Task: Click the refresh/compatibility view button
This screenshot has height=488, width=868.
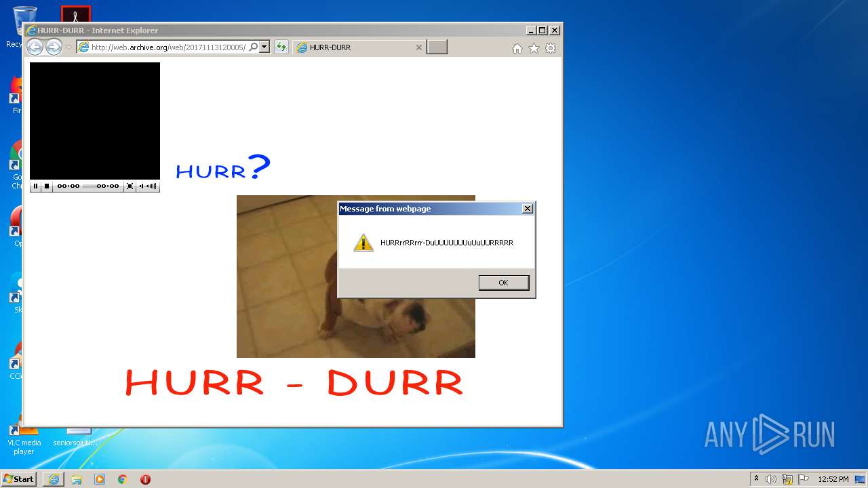Action: 281,47
